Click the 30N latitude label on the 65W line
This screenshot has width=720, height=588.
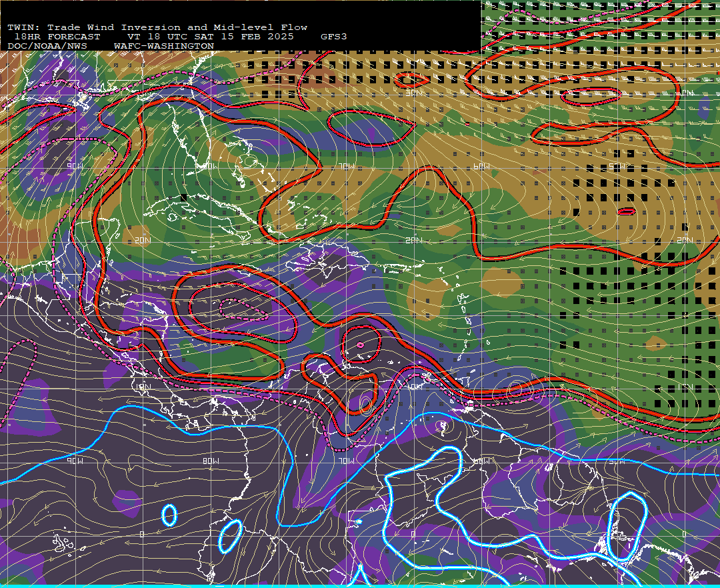414,93
